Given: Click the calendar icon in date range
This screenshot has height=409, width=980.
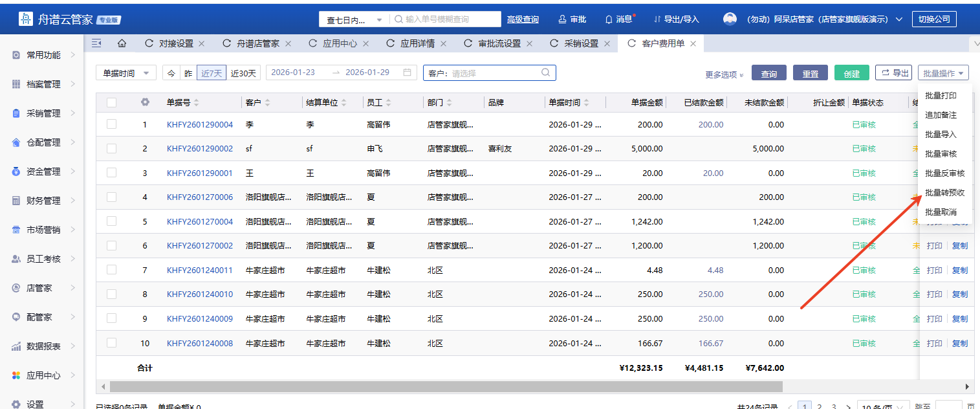Looking at the screenshot, I should 407,72.
